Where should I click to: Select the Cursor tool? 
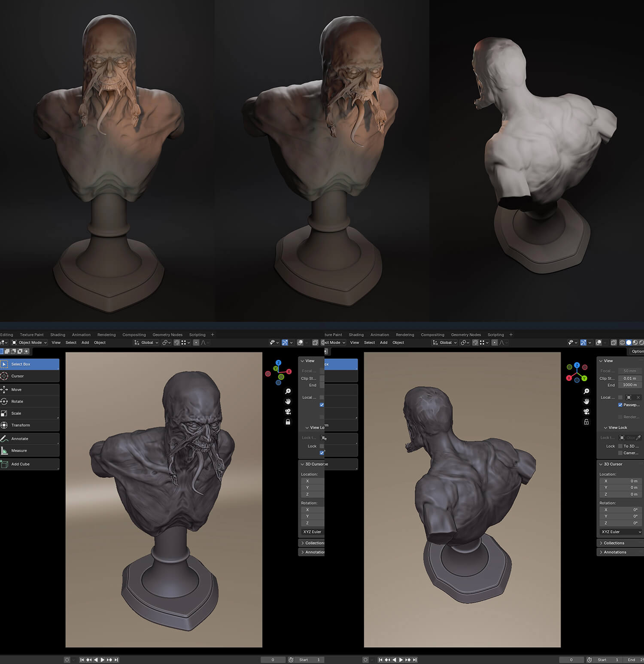(x=17, y=376)
